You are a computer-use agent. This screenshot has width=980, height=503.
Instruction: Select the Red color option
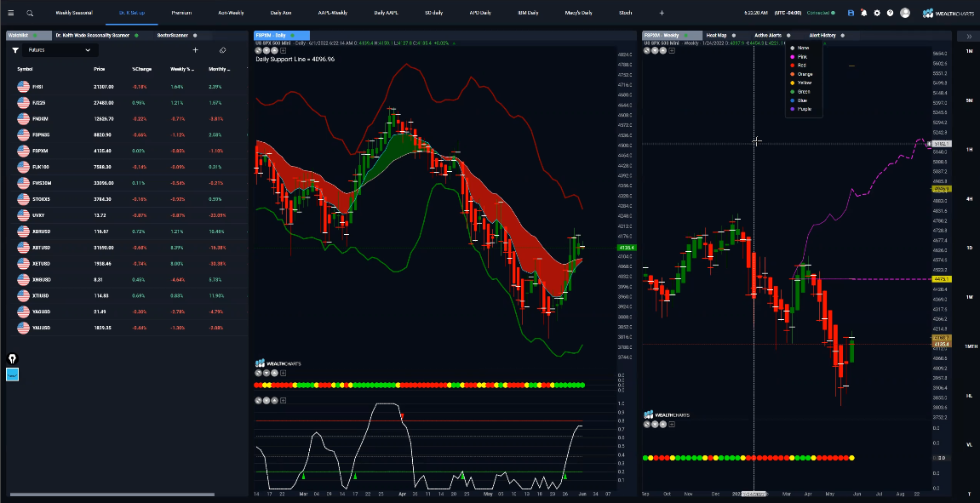click(804, 65)
